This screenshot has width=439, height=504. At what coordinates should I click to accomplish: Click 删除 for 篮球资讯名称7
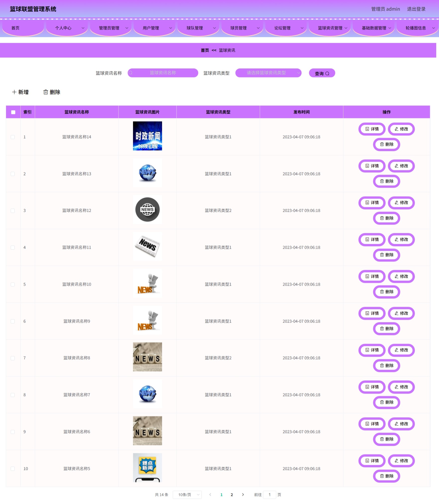386,402
